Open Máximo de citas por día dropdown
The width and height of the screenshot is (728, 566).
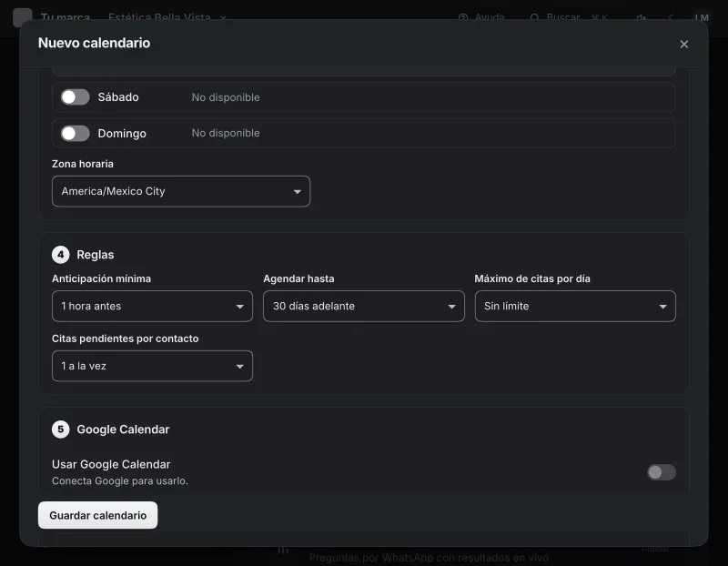coord(575,306)
